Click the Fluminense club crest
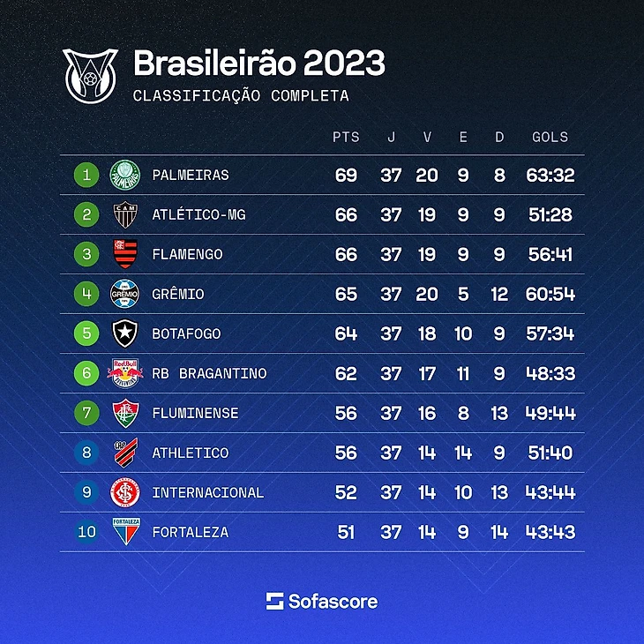Screen dimensions: 644x644 pos(124,413)
